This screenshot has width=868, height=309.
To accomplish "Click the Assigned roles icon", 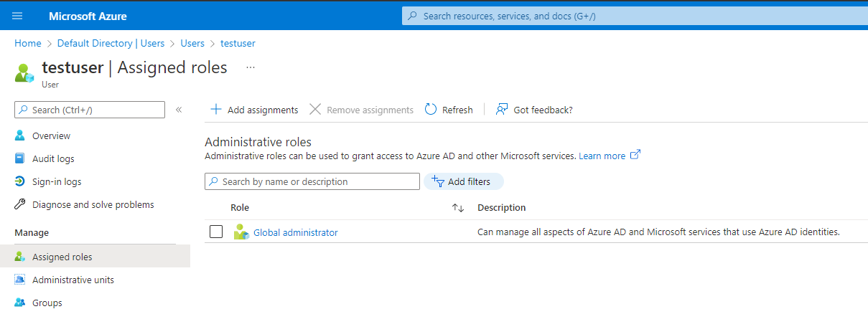I will tap(20, 257).
